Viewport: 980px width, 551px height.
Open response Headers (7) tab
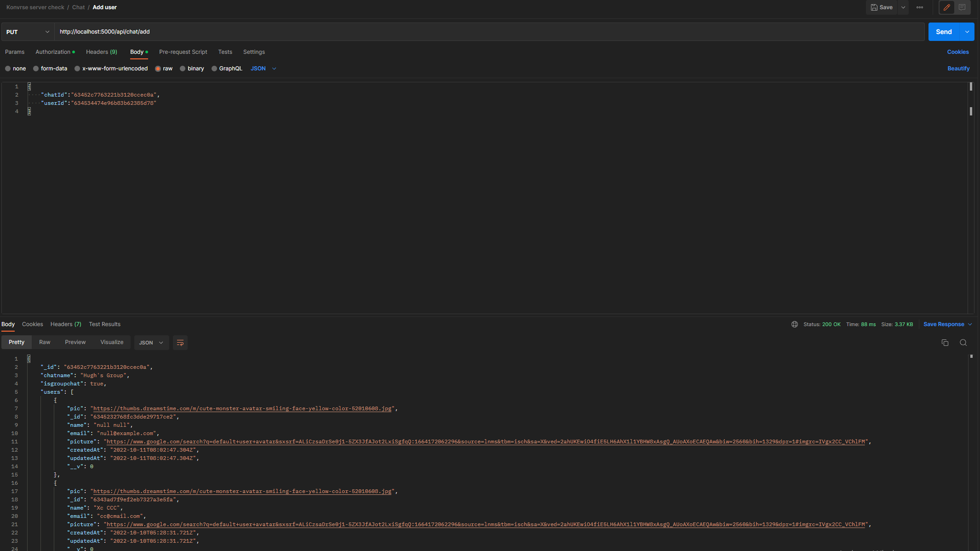click(x=66, y=324)
